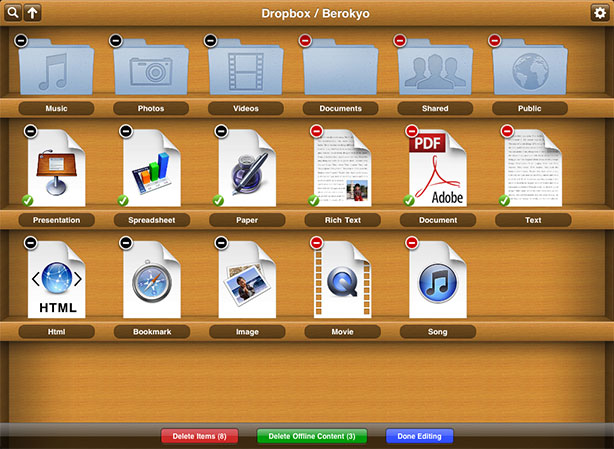
Task: Click Delete Items (8) button
Action: click(x=200, y=436)
